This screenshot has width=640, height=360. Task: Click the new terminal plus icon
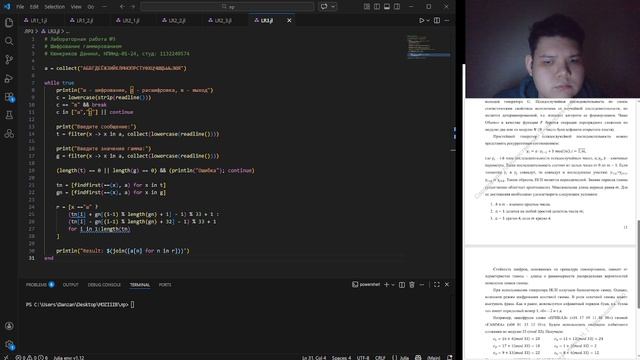(386, 284)
